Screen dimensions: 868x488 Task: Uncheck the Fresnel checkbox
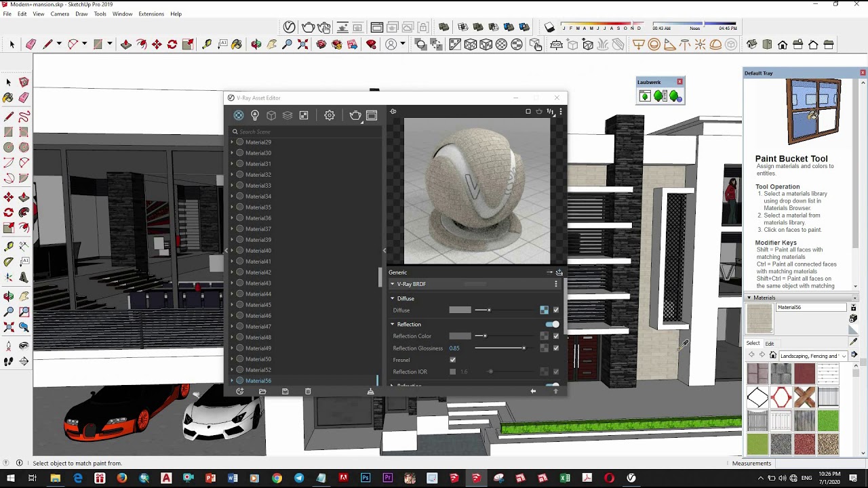click(452, 360)
